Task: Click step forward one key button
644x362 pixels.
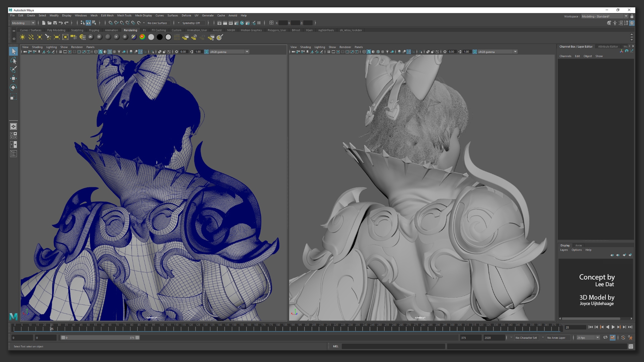Action: [x=619, y=327]
